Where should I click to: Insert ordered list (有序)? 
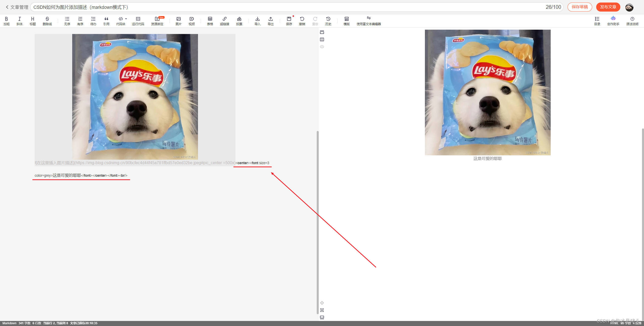[x=80, y=21]
